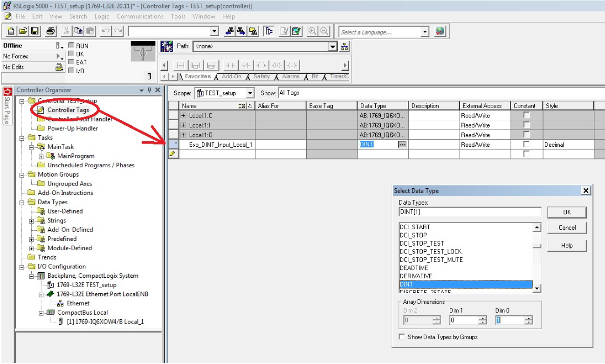605x364 pixels.
Task: Click the Copy toolbar icon
Action: click(79, 32)
